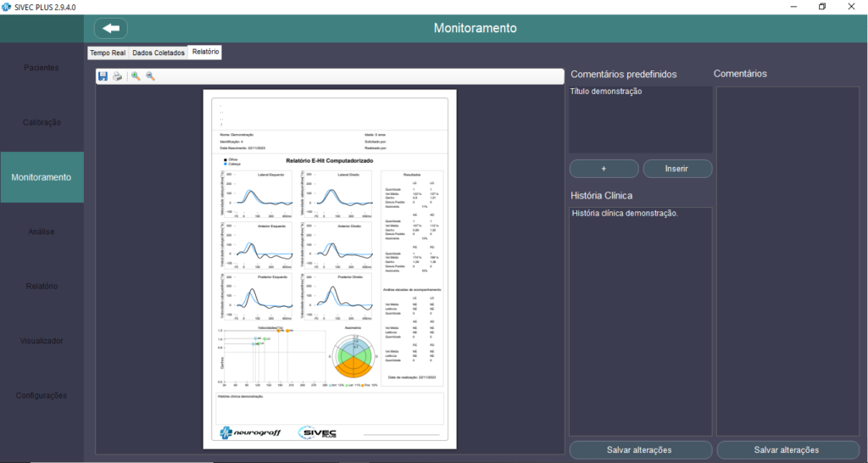Click the plus button to add comment
Screen dimensions: 868x463
point(603,169)
